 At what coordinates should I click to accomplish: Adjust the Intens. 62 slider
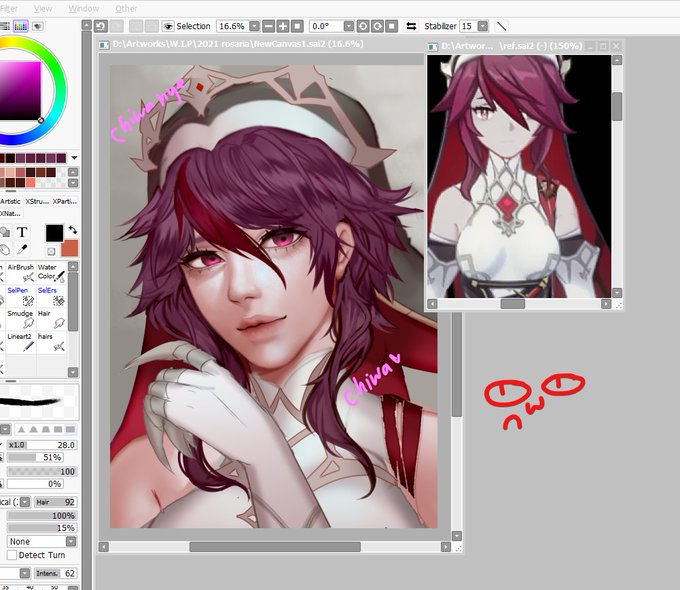point(56,574)
